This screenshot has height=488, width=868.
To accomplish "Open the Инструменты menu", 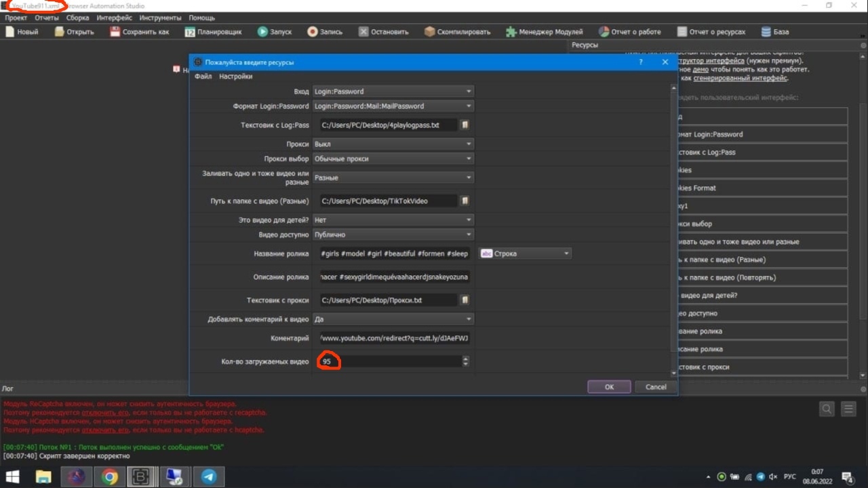I will [160, 18].
